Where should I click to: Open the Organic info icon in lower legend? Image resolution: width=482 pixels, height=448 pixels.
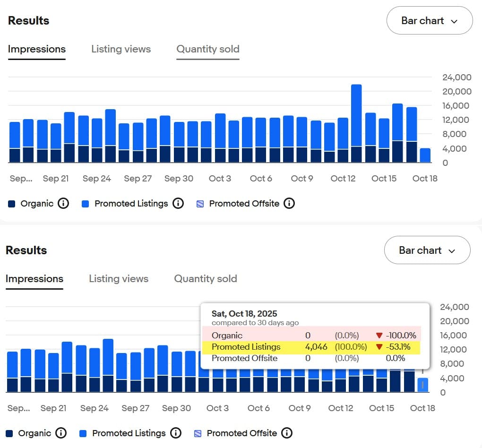[x=61, y=433]
